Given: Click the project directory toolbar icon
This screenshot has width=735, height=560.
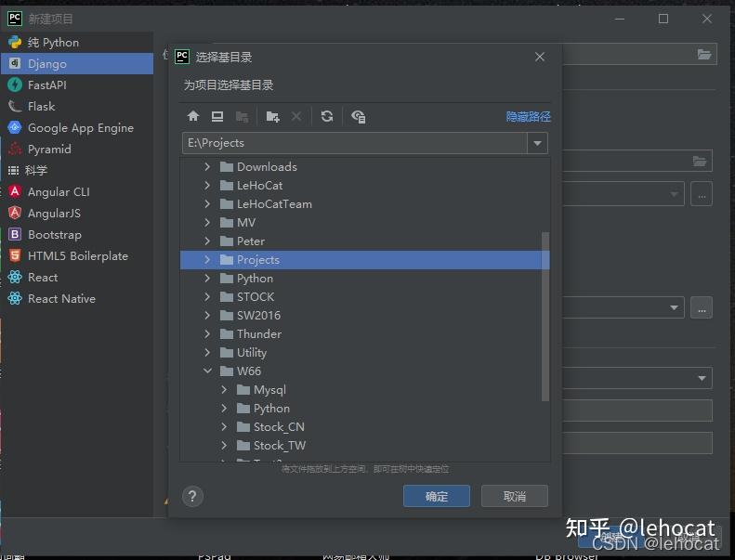Looking at the screenshot, I should click(x=242, y=116).
